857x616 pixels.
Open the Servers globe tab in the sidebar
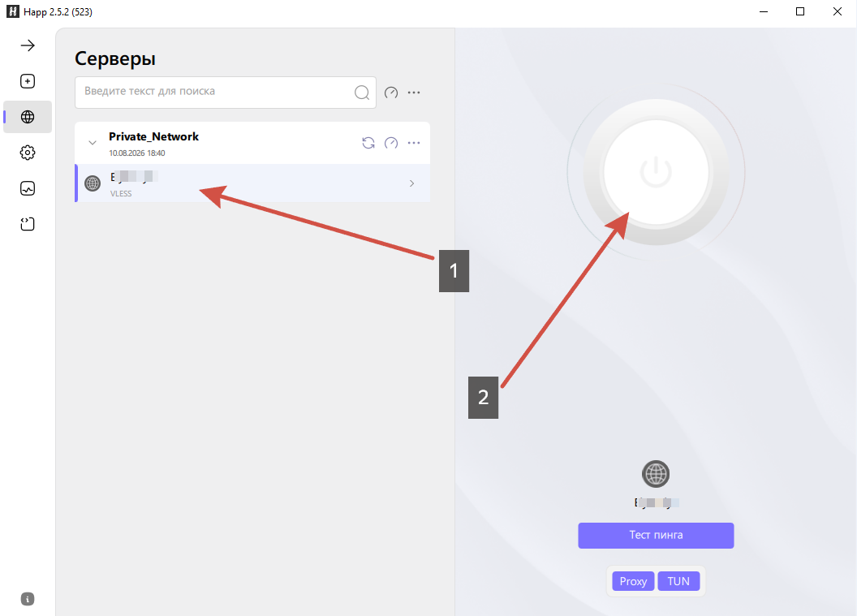(28, 117)
